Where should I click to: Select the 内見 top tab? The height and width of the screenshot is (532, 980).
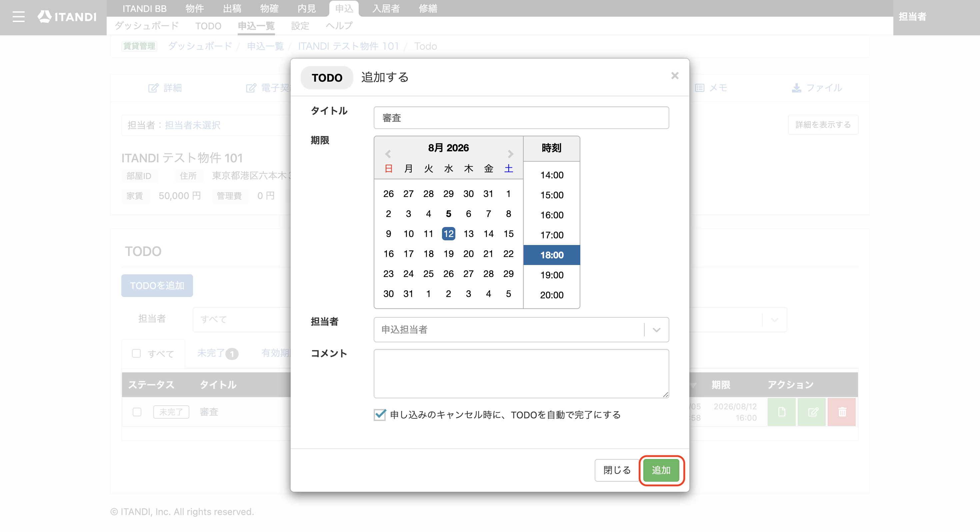[306, 8]
